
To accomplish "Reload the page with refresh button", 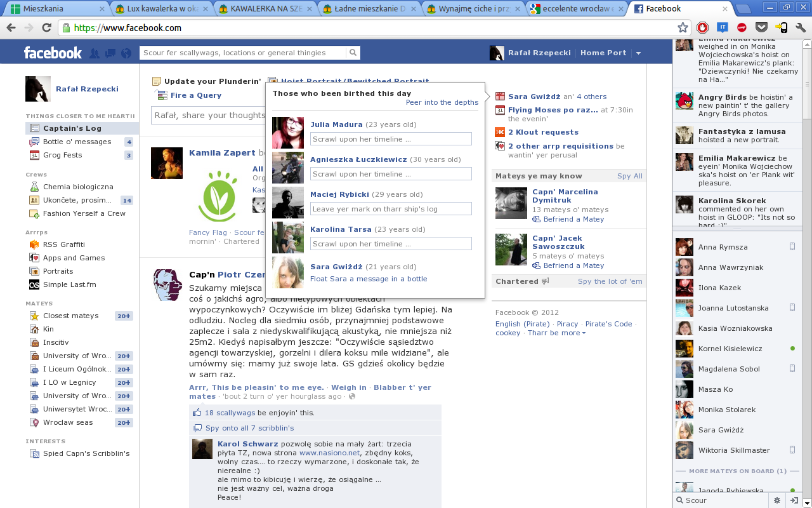I will point(46,27).
